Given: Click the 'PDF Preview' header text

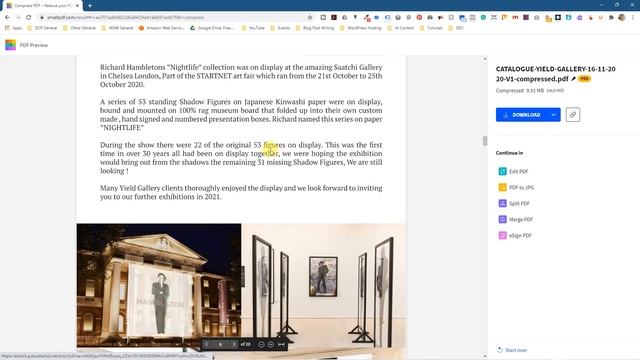Looking at the screenshot, I should [34, 45].
